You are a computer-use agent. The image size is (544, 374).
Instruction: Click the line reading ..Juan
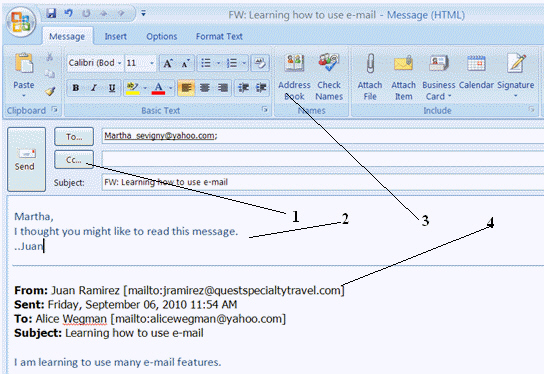[28, 246]
